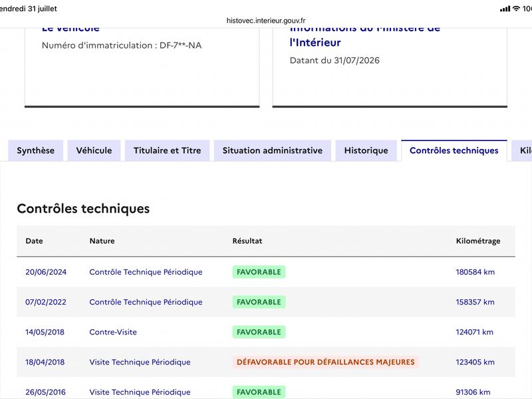Tap the histovec.interieur.gouv.fr address bar
This screenshot has height=399, width=532.
point(266,21)
